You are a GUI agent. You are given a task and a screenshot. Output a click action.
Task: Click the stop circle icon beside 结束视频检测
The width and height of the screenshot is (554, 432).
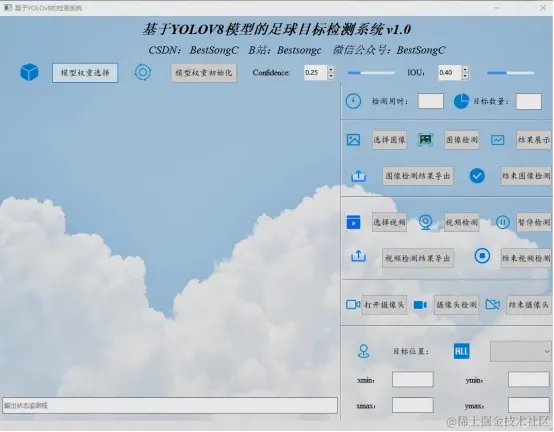tap(482, 256)
